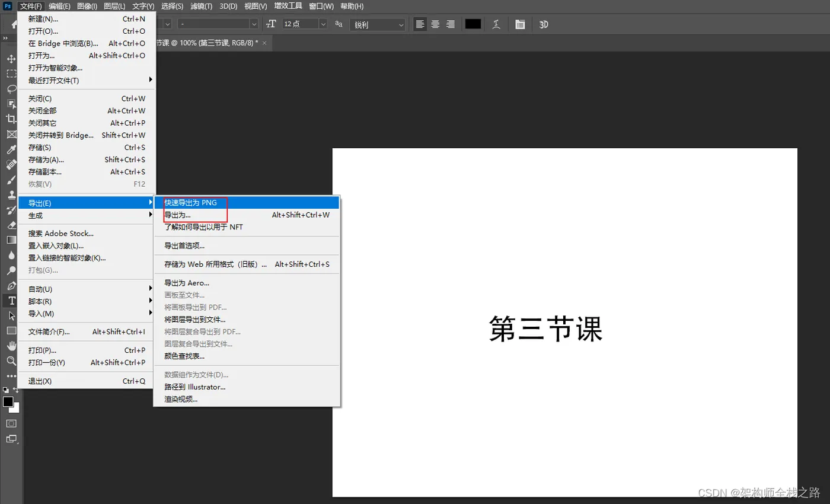Open the 图层(L) menu
Image resolution: width=830 pixels, height=504 pixels.
(114, 6)
